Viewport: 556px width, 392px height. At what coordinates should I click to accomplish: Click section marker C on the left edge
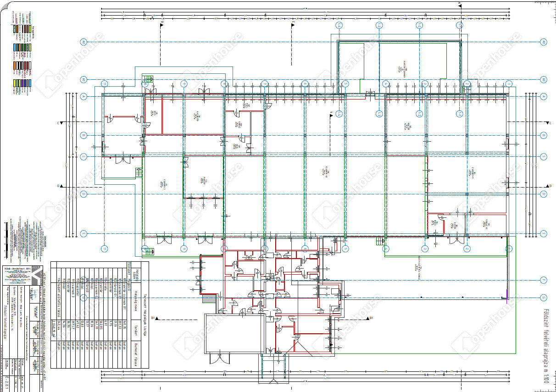click(x=60, y=123)
